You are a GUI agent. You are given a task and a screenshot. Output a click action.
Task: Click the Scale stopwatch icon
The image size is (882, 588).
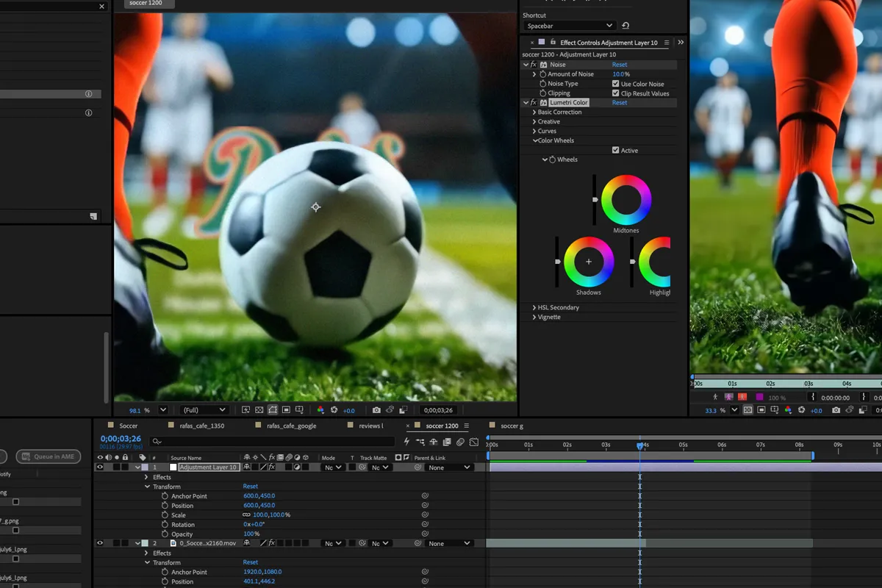click(165, 515)
